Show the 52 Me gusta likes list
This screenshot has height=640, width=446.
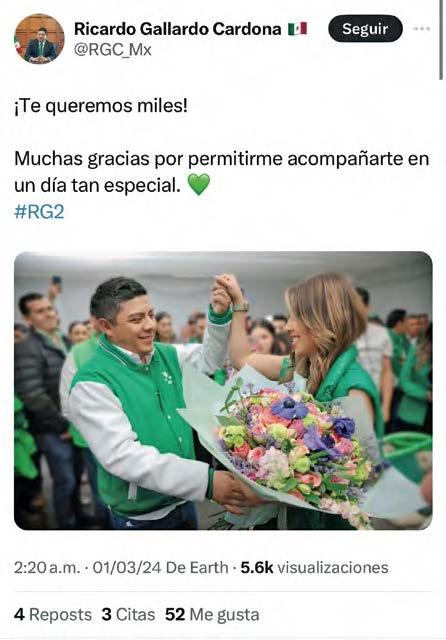pyautogui.click(x=212, y=615)
